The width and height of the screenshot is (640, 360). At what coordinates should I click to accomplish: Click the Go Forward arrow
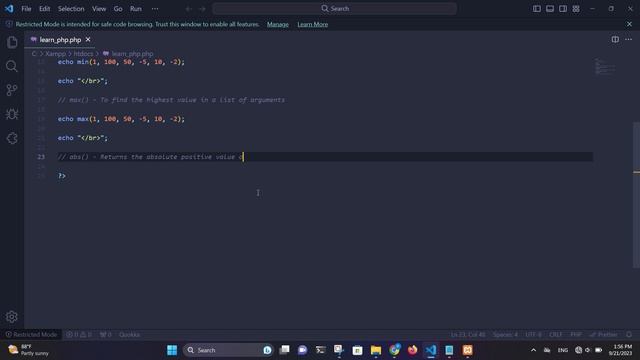coord(202,9)
